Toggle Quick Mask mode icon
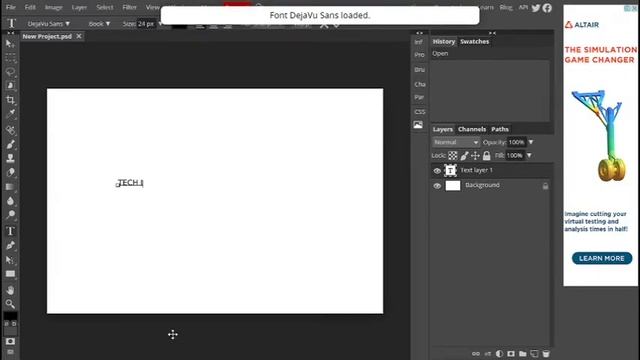 10,341
